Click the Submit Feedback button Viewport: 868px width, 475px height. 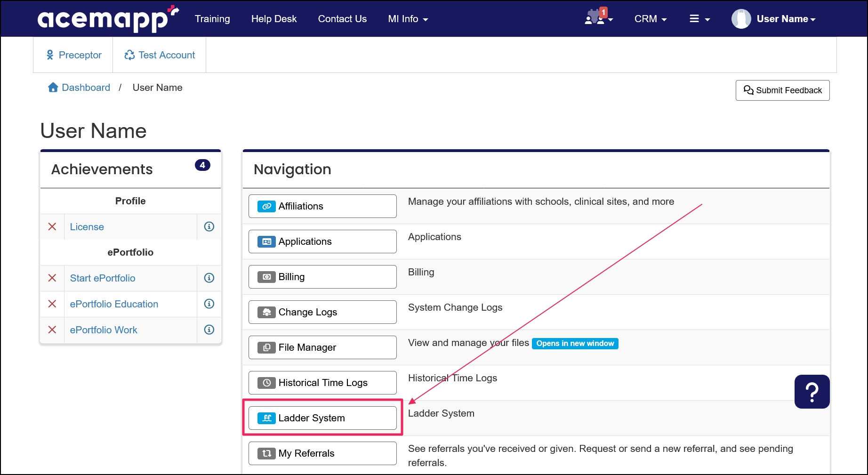[782, 90]
